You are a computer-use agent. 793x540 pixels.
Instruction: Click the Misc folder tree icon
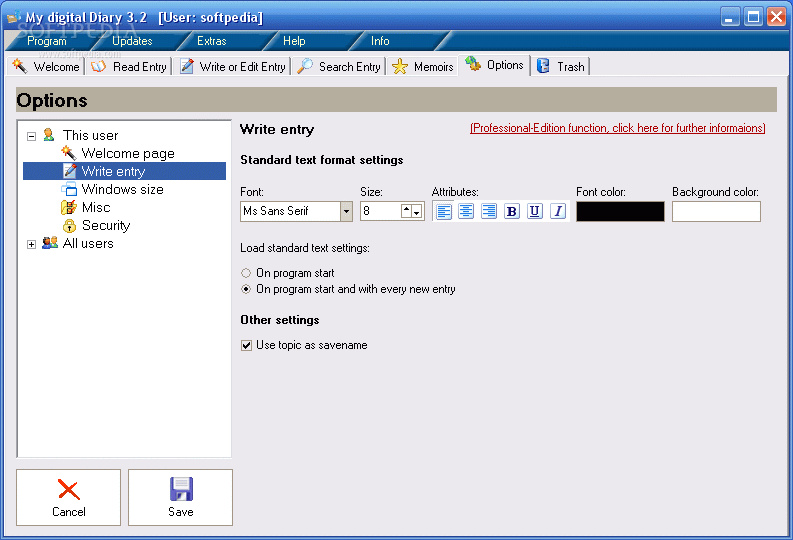(69, 207)
